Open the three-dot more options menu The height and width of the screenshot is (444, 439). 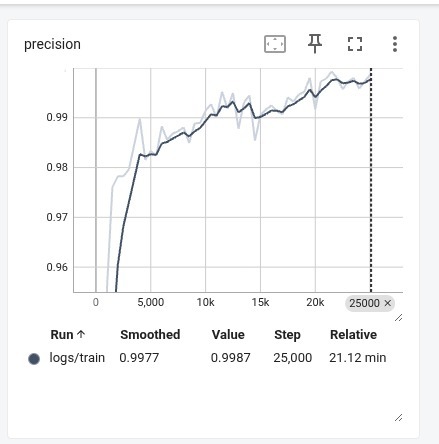(395, 44)
